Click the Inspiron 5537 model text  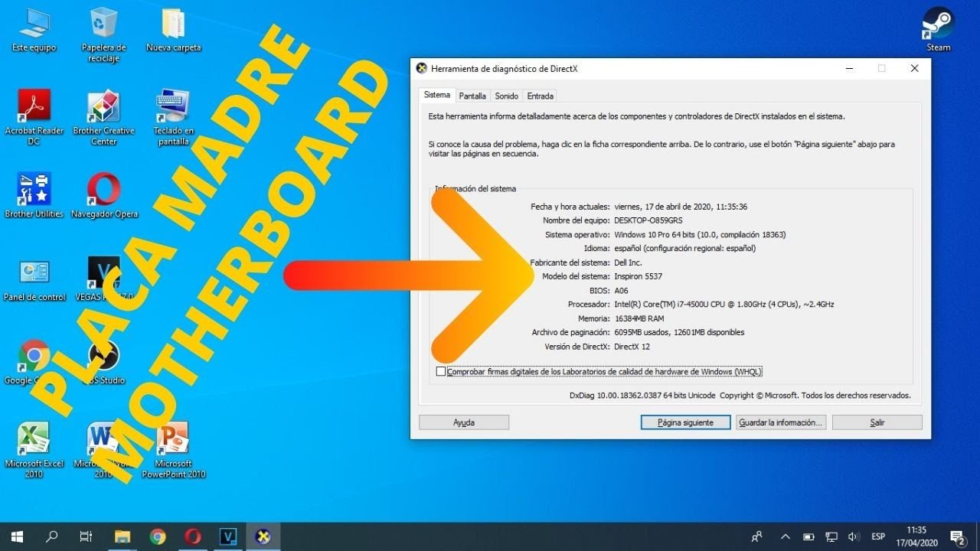coord(638,276)
